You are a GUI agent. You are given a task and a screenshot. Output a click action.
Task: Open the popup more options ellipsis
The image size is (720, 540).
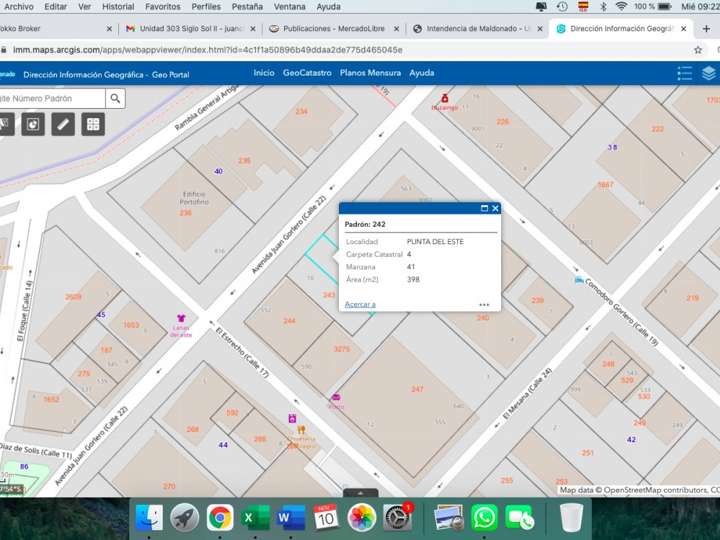[484, 304]
